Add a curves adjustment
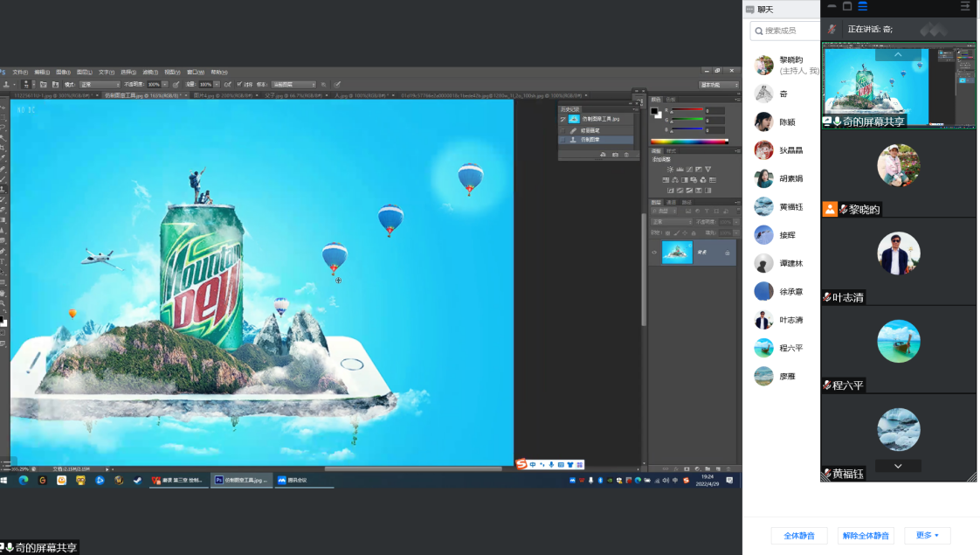Viewport: 980px width, 555px height. [x=689, y=170]
